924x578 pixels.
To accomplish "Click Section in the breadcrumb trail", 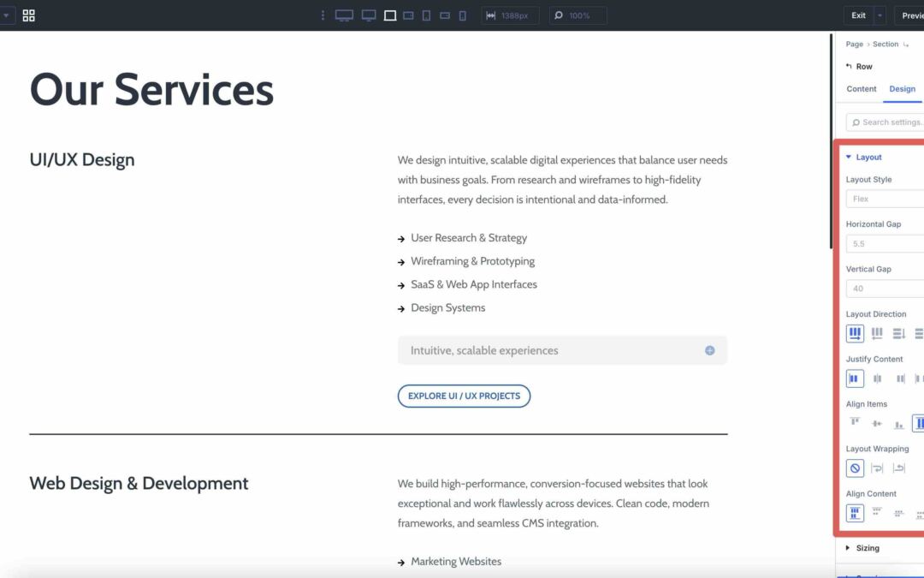I will tap(885, 44).
